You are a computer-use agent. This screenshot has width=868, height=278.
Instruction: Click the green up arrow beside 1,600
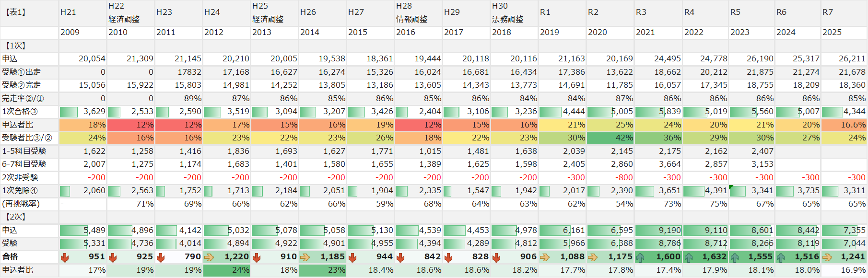coord(640,257)
